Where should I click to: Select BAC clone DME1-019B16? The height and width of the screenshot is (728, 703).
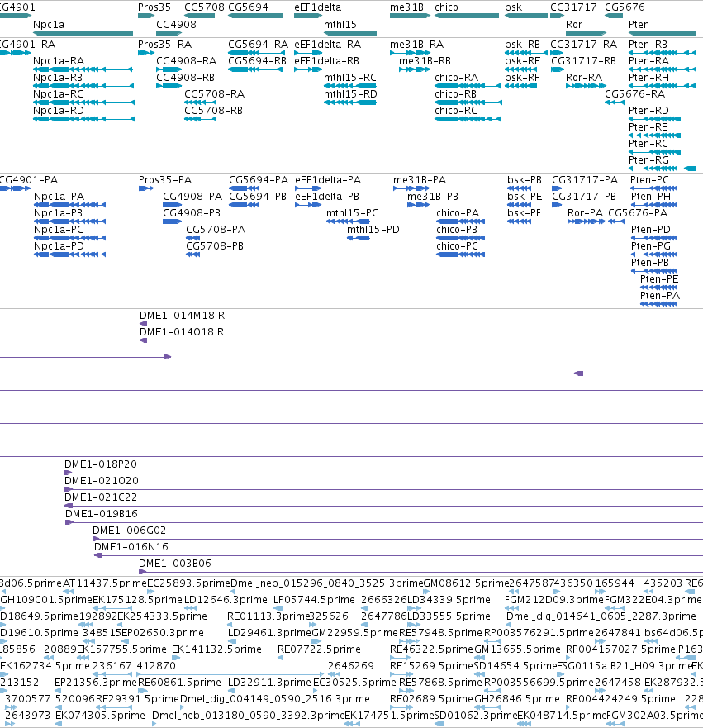pos(384,523)
